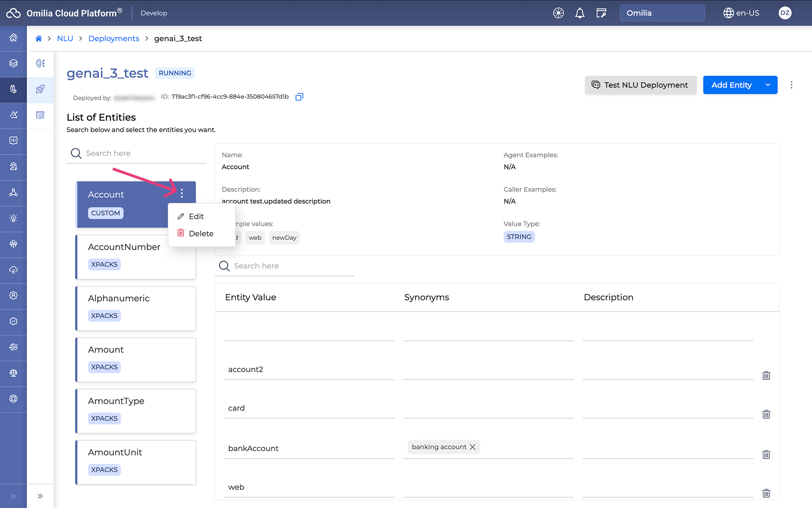Open the Add Entity dropdown arrow
The image size is (812, 508).
[768, 85]
